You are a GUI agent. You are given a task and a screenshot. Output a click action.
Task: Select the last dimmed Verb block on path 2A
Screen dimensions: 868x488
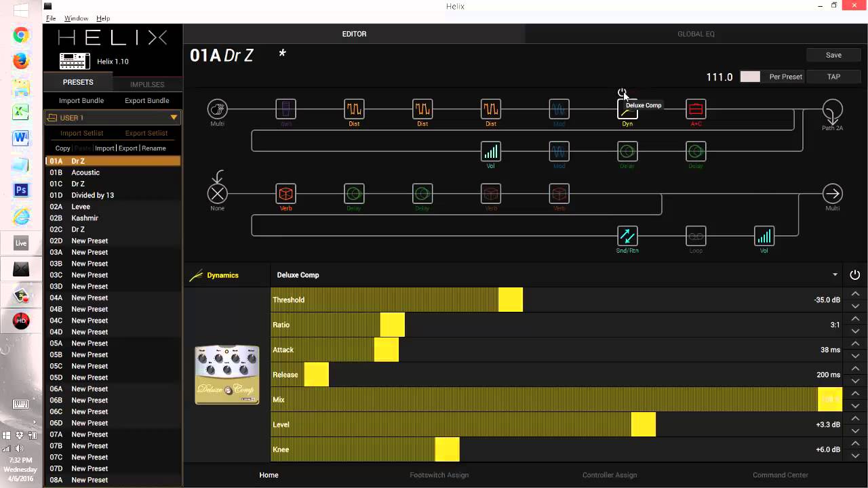pos(559,194)
